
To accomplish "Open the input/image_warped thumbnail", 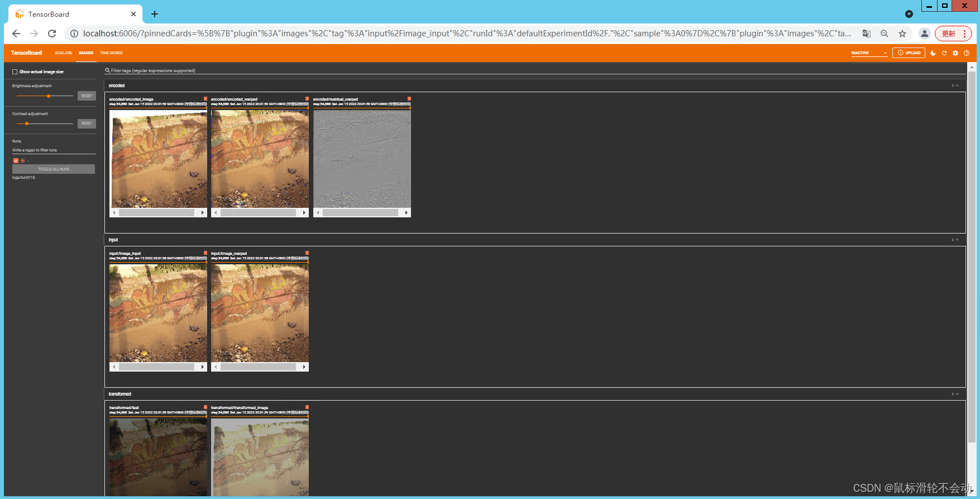I will (x=260, y=313).
